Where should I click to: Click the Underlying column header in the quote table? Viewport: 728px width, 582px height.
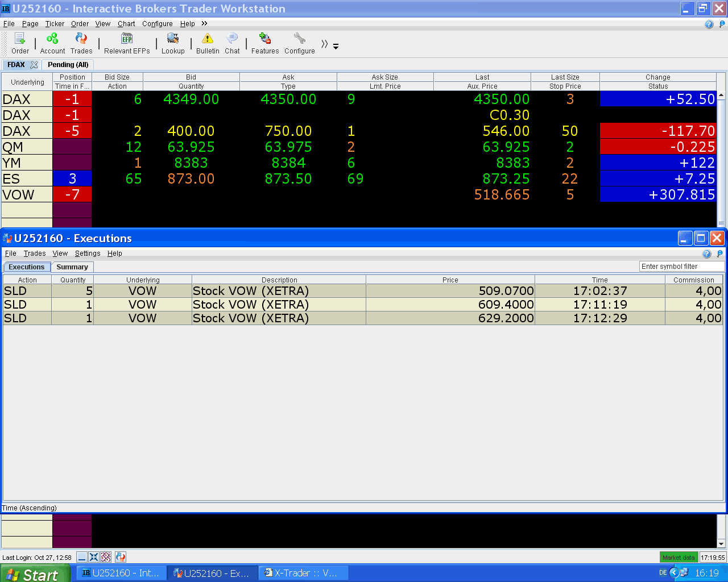click(x=27, y=82)
